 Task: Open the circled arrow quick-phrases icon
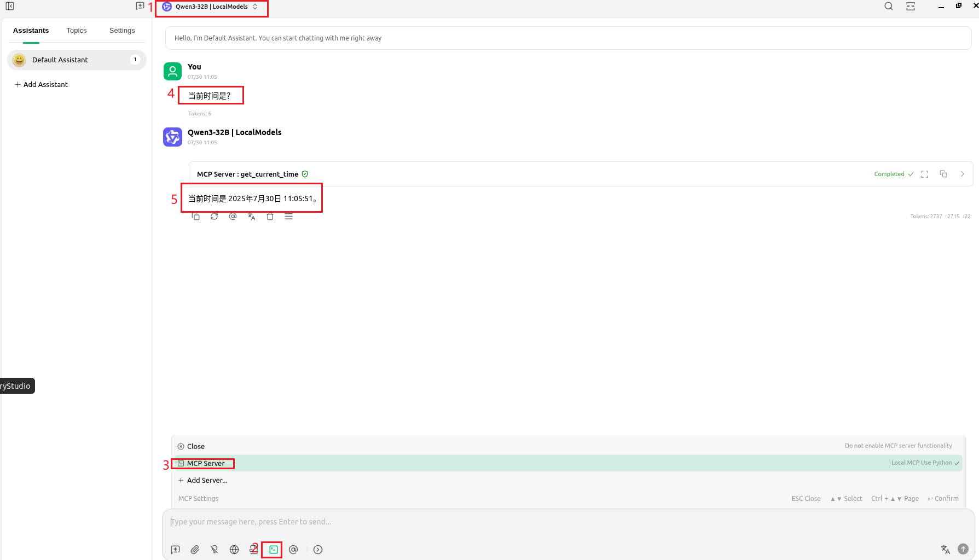[318, 550]
